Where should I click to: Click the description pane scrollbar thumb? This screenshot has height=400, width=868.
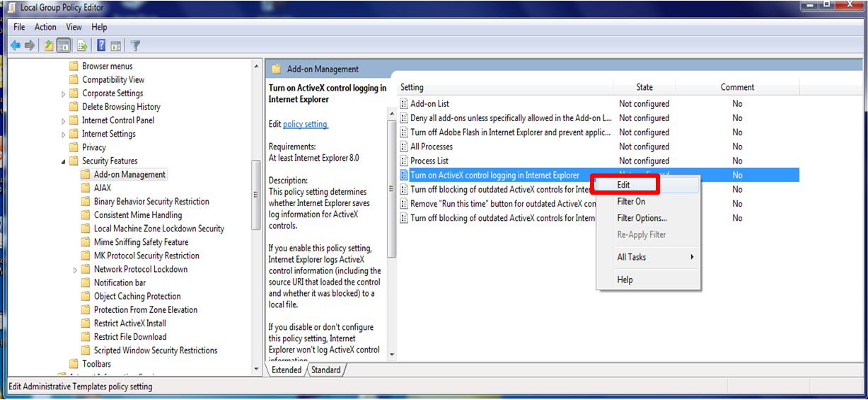391,189
